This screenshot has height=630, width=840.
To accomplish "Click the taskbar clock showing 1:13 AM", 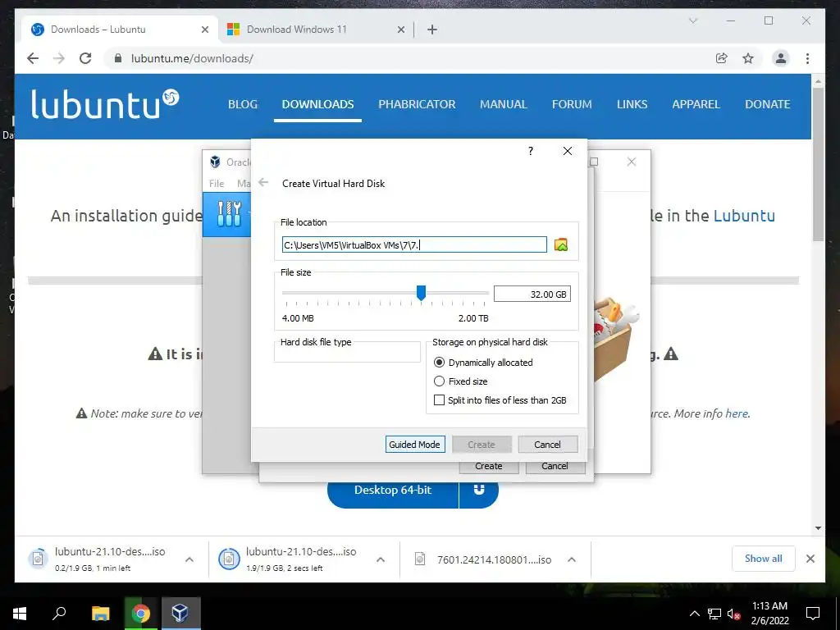I will (x=769, y=614).
